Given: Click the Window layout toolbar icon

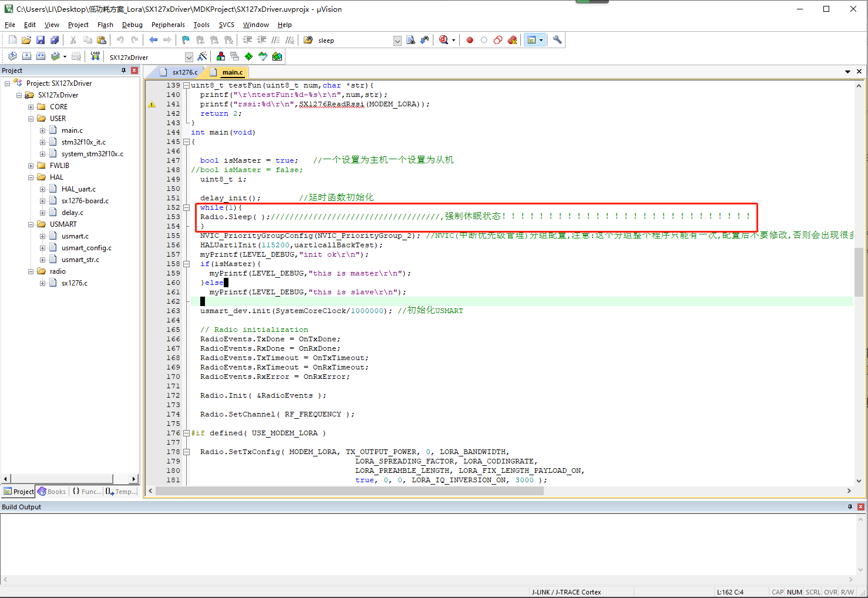Looking at the screenshot, I should pyautogui.click(x=531, y=40).
